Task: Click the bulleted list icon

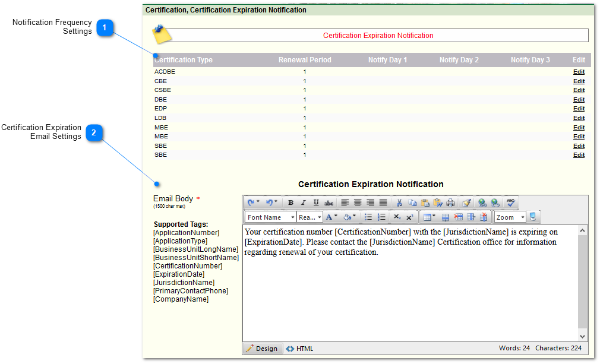Action: (x=368, y=217)
